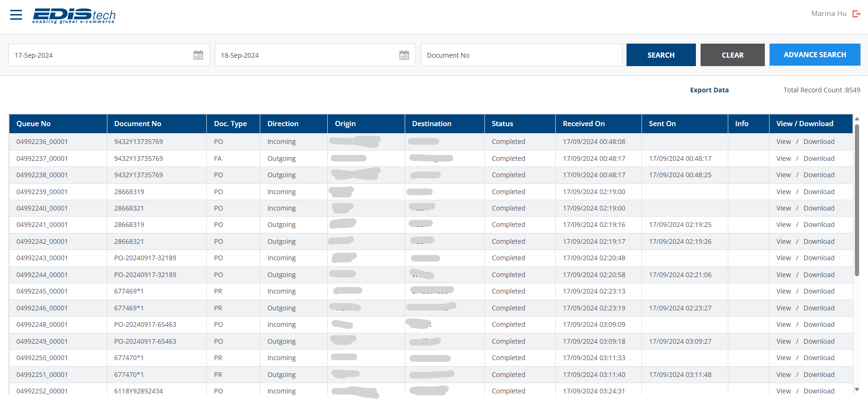Click Completed status in 04992250_00001 row
Image resolution: width=868 pixels, height=407 pixels.
coord(508,358)
